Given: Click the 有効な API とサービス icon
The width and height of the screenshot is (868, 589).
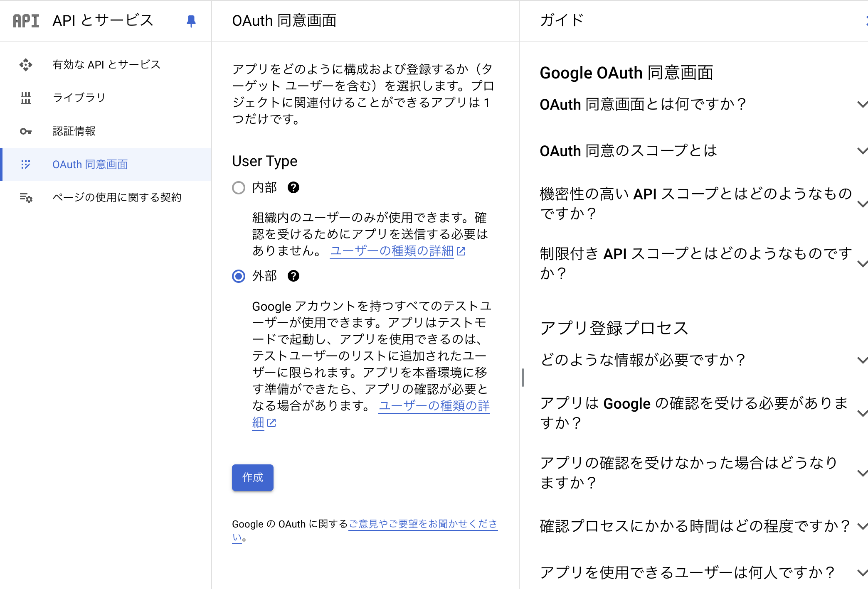Looking at the screenshot, I should (26, 65).
